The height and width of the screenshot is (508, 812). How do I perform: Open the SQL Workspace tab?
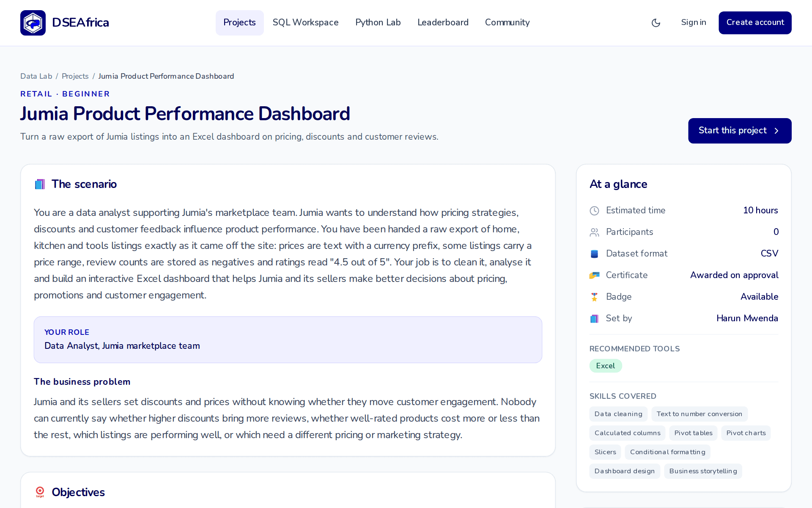click(305, 22)
